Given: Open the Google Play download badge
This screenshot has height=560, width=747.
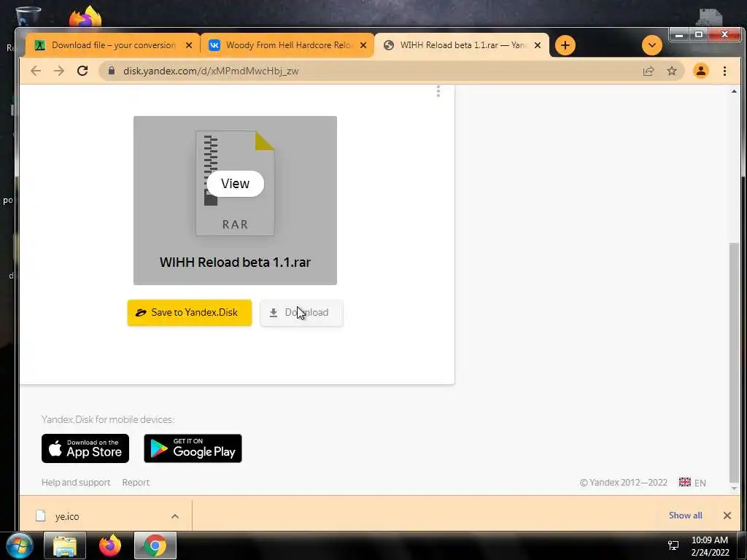Looking at the screenshot, I should pyautogui.click(x=193, y=448).
